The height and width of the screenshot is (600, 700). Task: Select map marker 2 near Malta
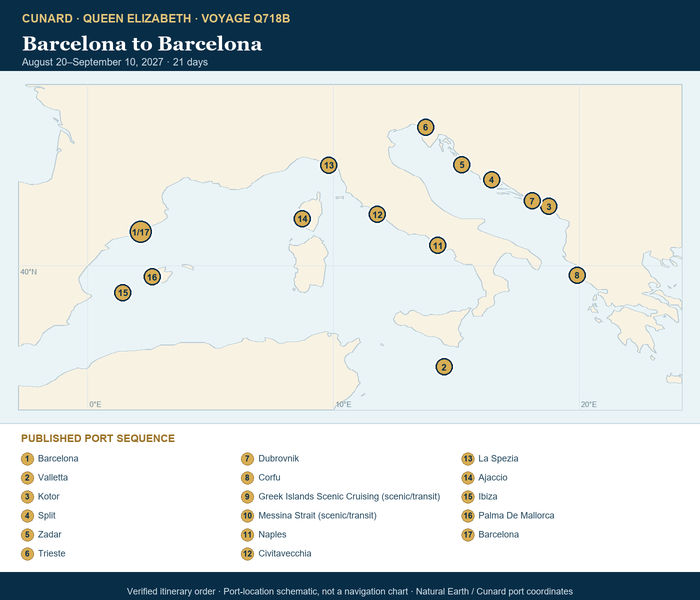[x=444, y=367]
